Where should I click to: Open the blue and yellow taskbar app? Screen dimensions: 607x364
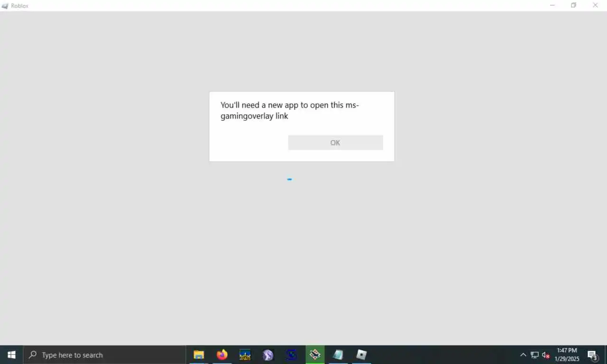(245, 355)
